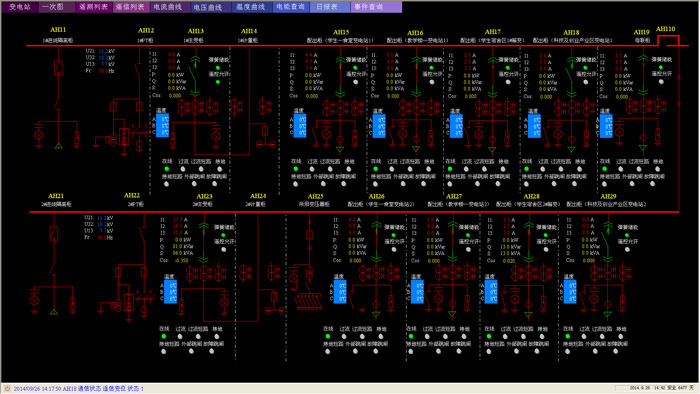Select the AH110 bus coupler link symbol
This screenshot has height=394, width=700.
(x=668, y=41)
